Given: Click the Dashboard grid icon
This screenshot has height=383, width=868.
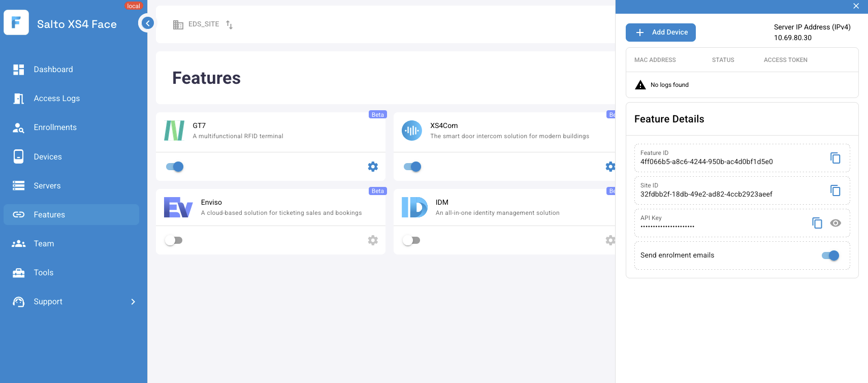Looking at the screenshot, I should click(19, 70).
